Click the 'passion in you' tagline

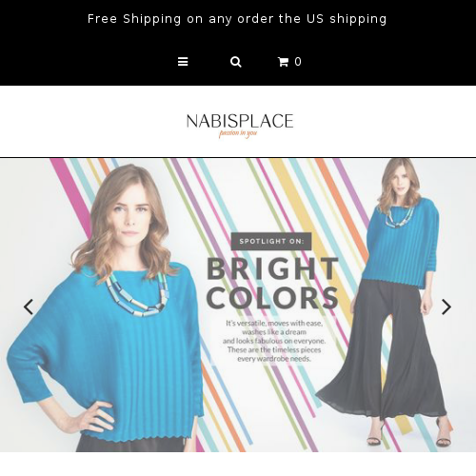[238, 133]
